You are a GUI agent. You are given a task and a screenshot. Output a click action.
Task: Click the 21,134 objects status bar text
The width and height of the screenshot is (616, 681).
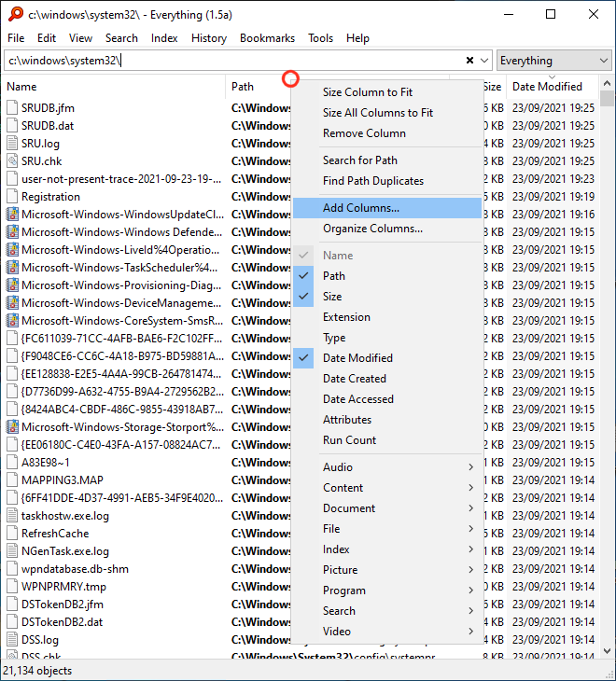point(37,671)
